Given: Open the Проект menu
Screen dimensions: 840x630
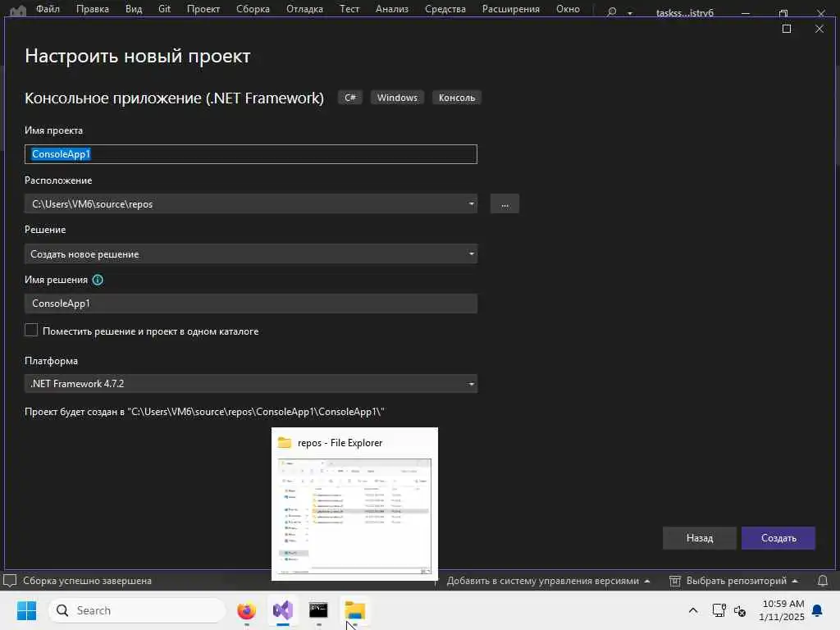Looking at the screenshot, I should click(x=203, y=9).
